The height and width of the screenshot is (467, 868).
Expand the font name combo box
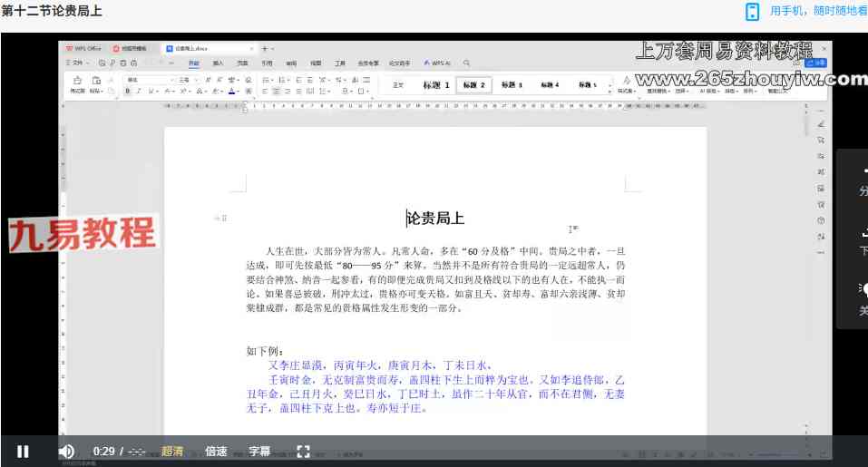click(x=172, y=80)
